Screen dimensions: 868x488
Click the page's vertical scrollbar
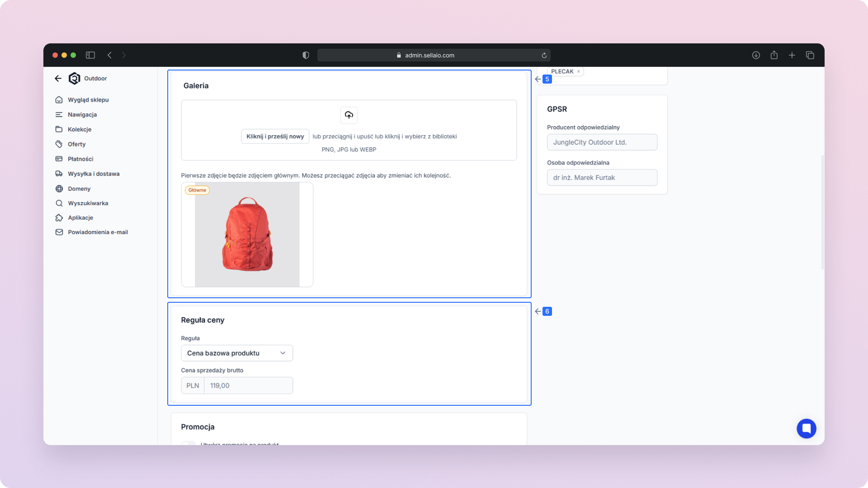click(822, 212)
